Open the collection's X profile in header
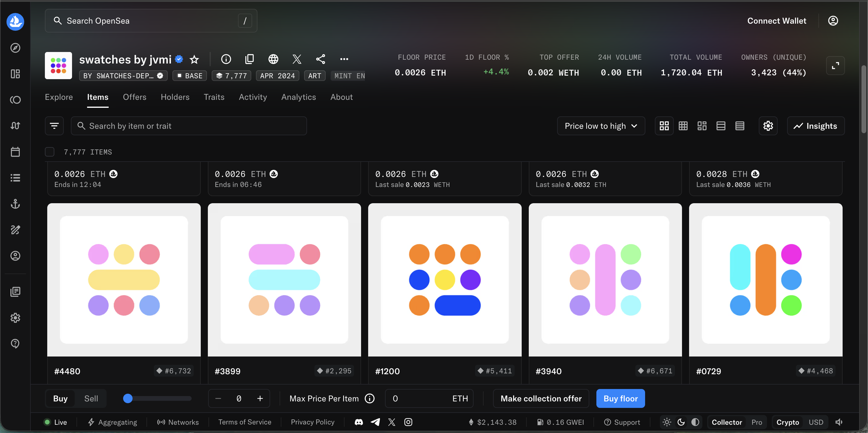 (296, 59)
